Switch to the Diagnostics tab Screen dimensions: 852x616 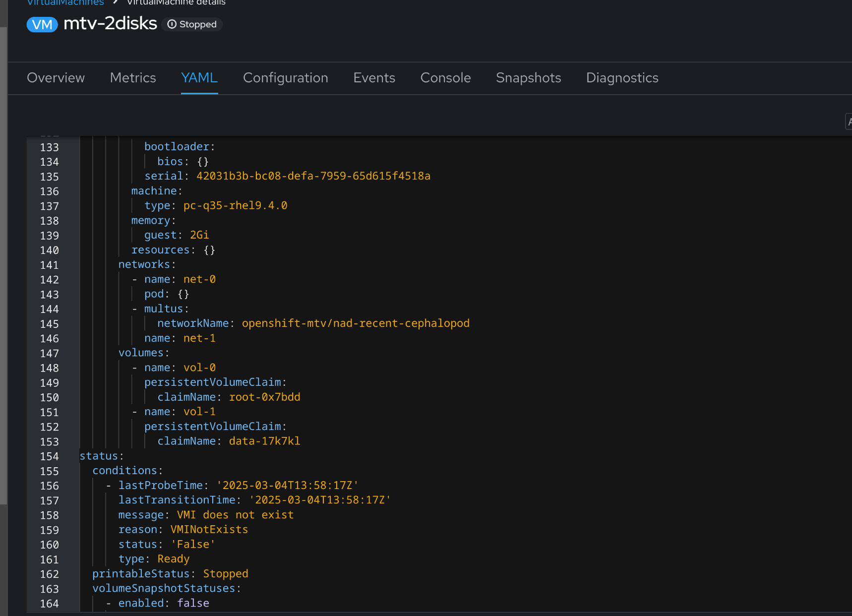(622, 78)
